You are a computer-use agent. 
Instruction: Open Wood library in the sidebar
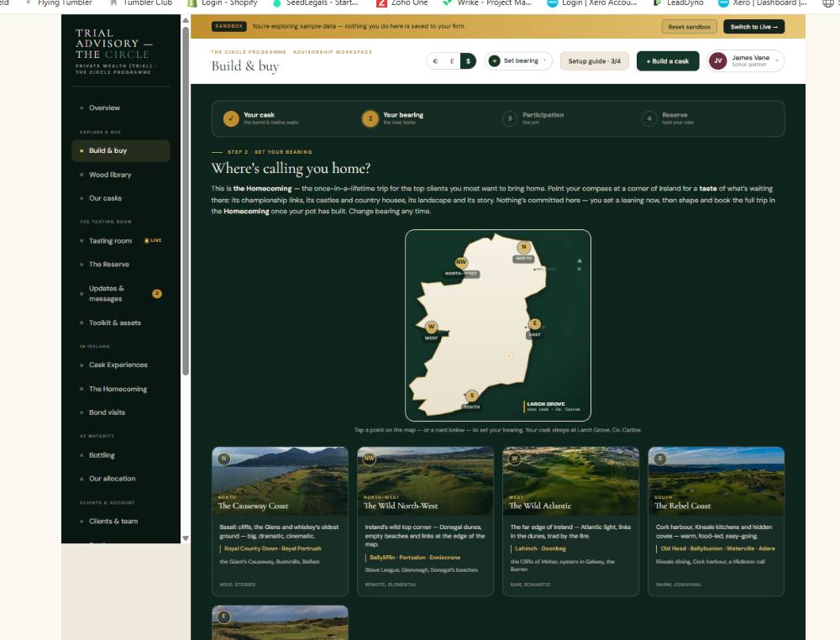click(x=120, y=175)
